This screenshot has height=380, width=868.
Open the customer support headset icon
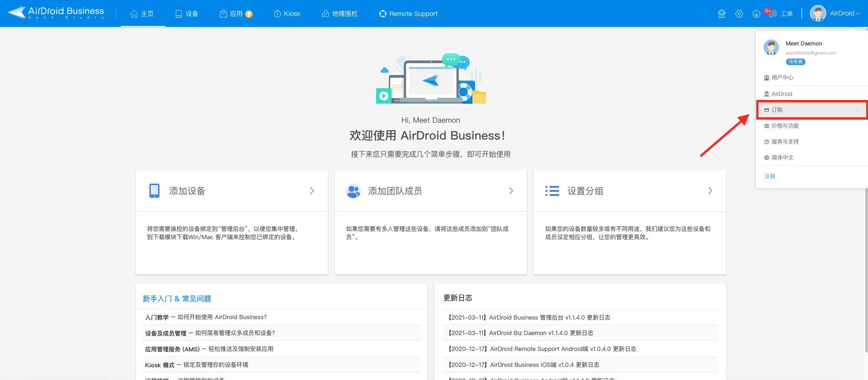[x=722, y=14]
